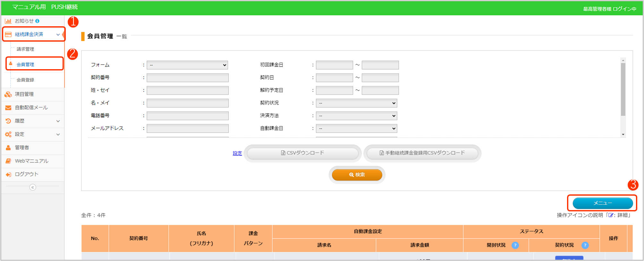This screenshot has width=644, height=261.
Task: Open 会員登録 in the sidebar
Action: [25, 80]
